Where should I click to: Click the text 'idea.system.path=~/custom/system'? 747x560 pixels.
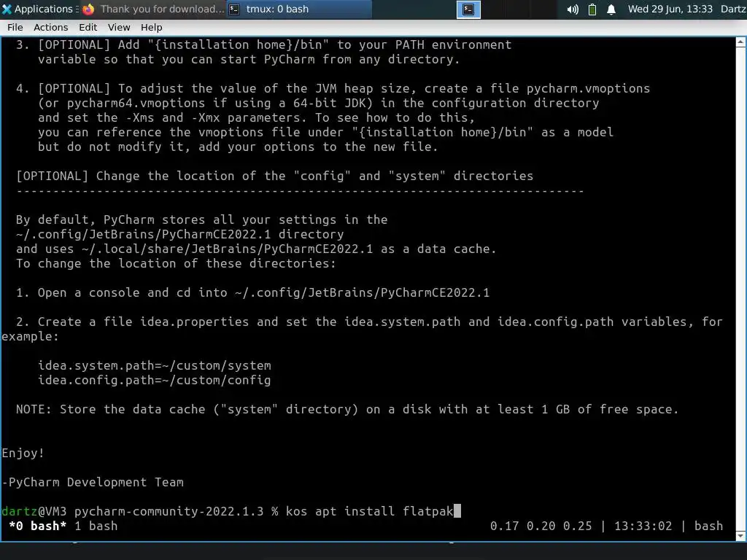pyautogui.click(x=155, y=365)
